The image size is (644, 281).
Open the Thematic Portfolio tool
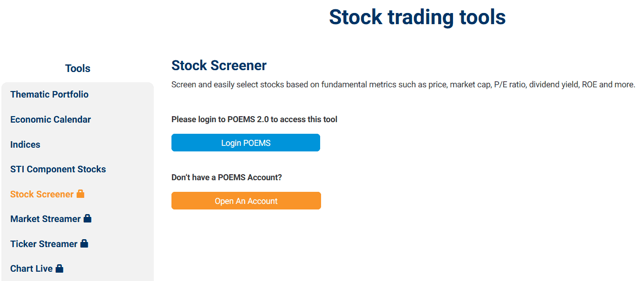click(49, 94)
